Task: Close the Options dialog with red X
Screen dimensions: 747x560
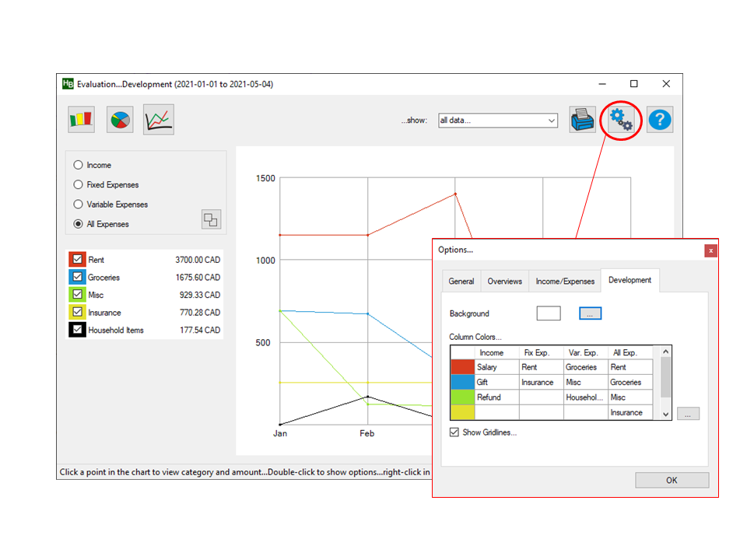Action: 710,250
